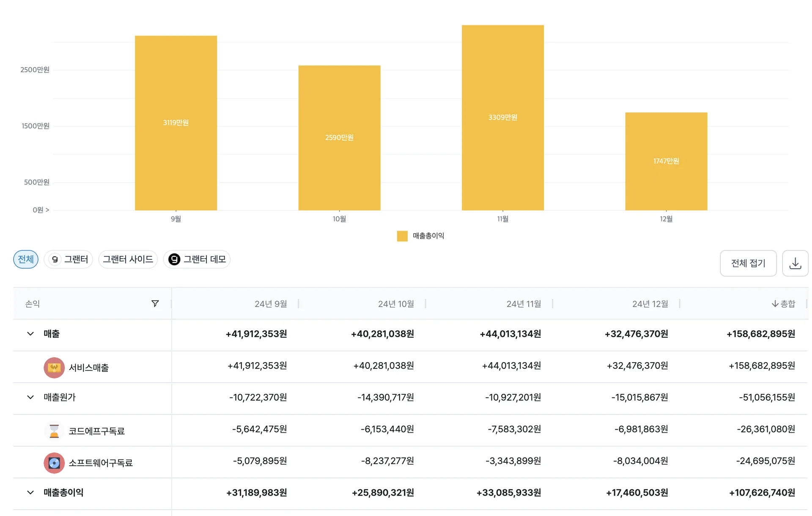This screenshot has height=516, width=812.
Task: Click the 소프트웨어구독료 disc icon
Action: tap(54, 463)
